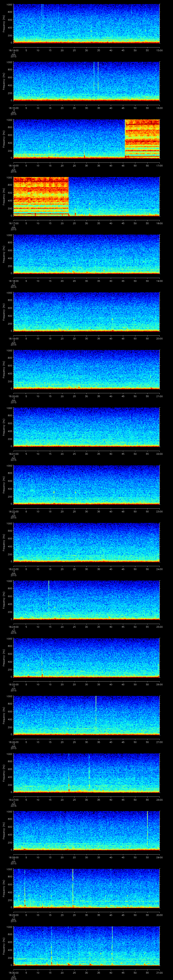The image size is (173, 980).
Task: Click the 18:30:00 start time label
Action: pos(13,972)
